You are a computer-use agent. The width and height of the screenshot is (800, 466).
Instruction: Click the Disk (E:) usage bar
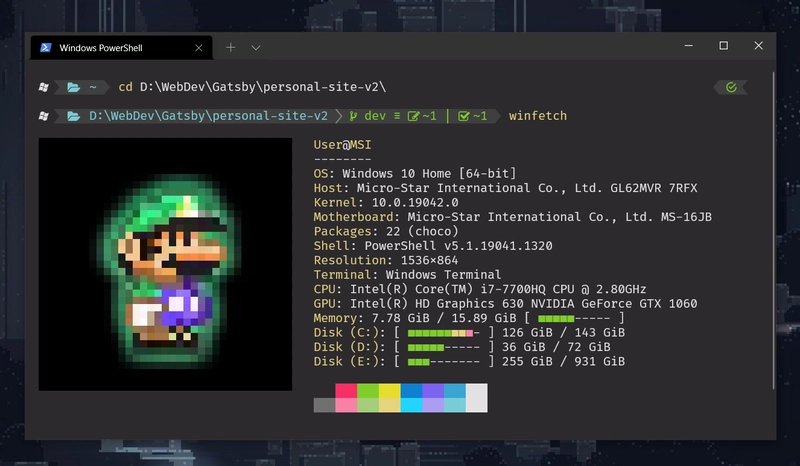pos(443,362)
